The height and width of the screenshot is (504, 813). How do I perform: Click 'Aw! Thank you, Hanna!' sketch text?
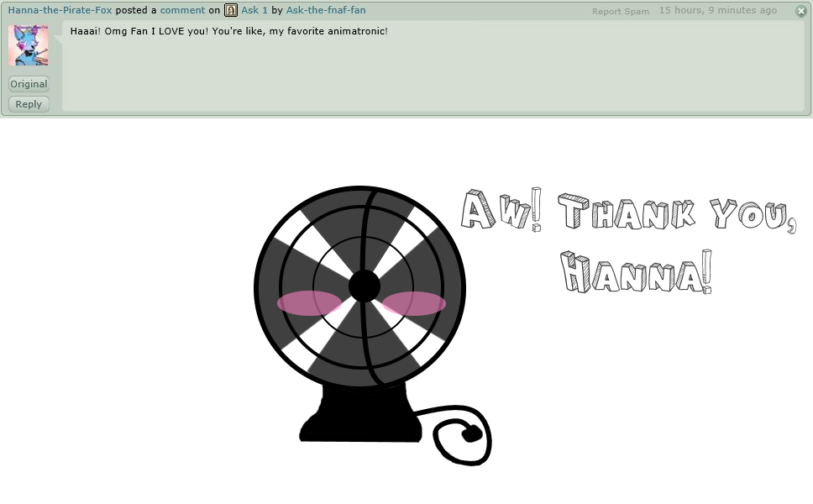pos(628,241)
